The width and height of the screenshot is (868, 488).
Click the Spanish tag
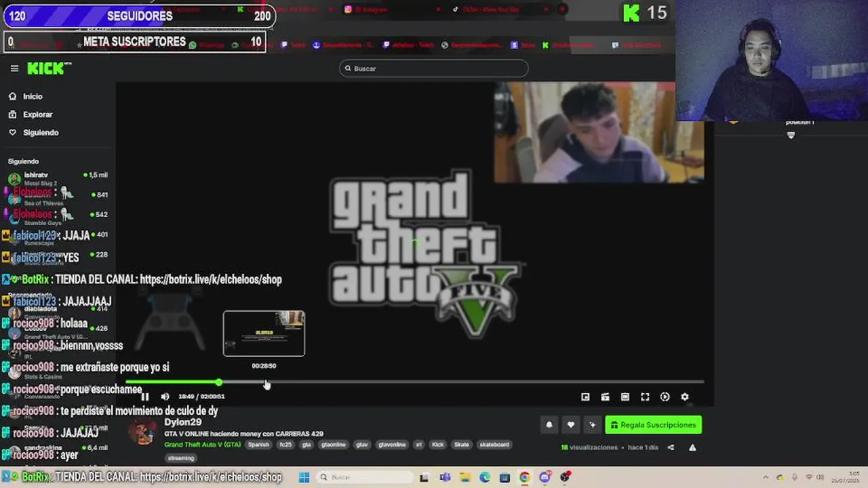[x=258, y=445]
